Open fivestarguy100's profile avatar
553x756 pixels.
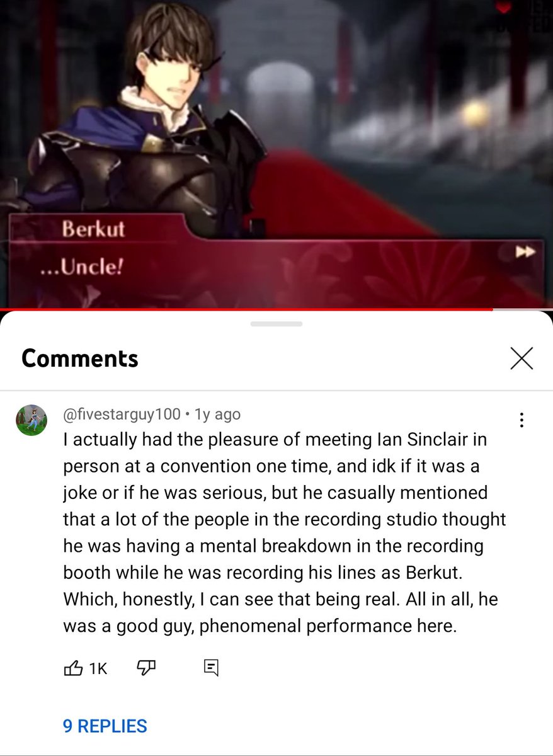31,420
